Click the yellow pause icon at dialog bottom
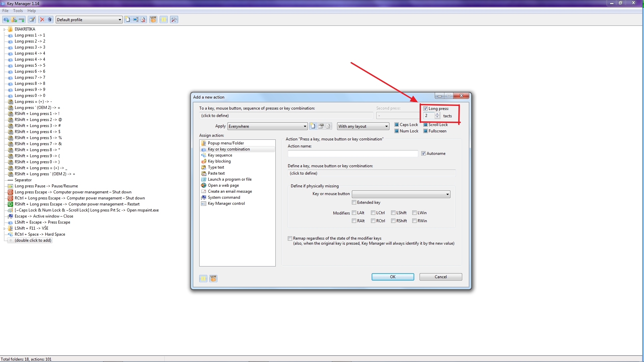Image resolution: width=644 pixels, height=362 pixels. pyautogui.click(x=203, y=279)
